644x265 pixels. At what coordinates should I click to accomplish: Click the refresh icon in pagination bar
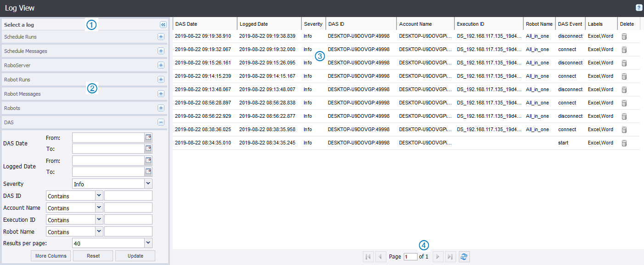click(464, 257)
